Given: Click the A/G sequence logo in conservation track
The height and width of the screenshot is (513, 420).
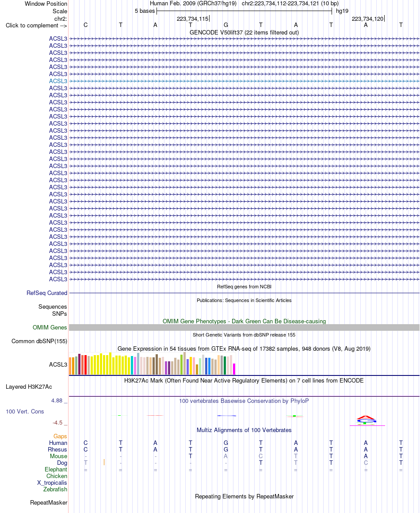Looking at the screenshot, I should tap(367, 420).
